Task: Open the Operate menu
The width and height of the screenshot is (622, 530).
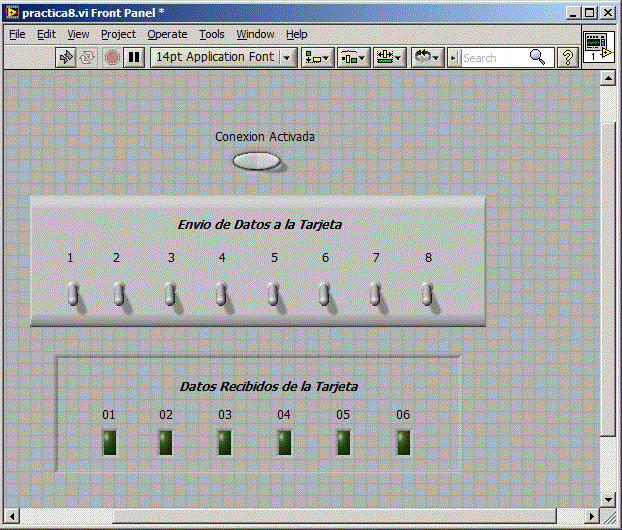Action: 167,35
